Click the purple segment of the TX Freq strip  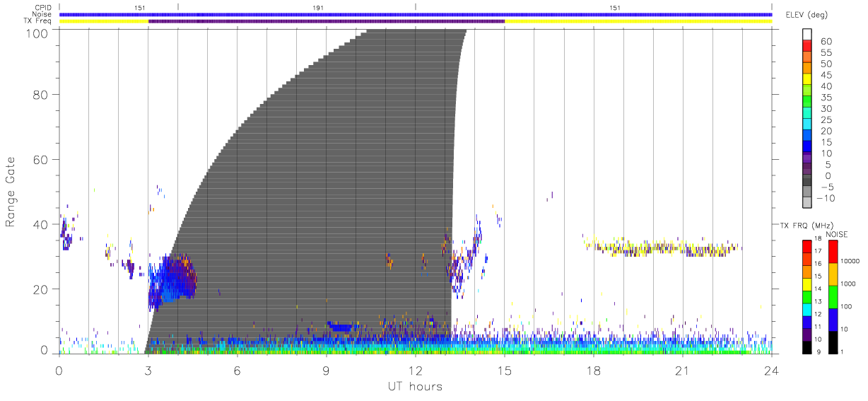click(x=327, y=21)
